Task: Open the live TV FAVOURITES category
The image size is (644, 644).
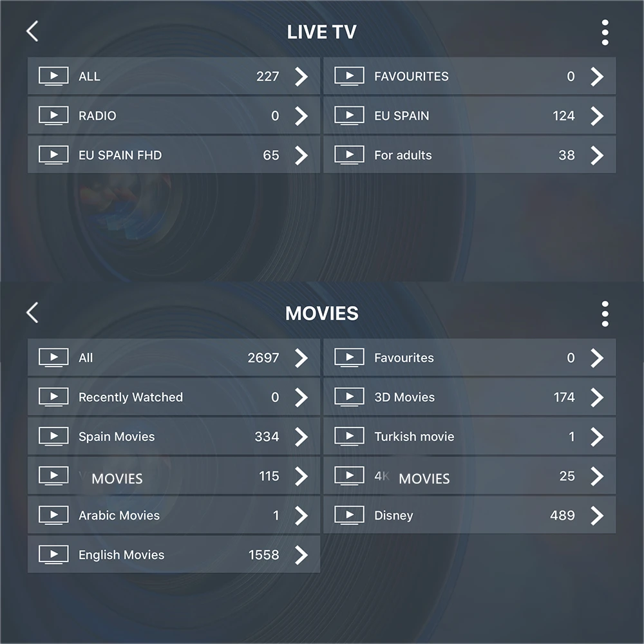Action: (469, 76)
